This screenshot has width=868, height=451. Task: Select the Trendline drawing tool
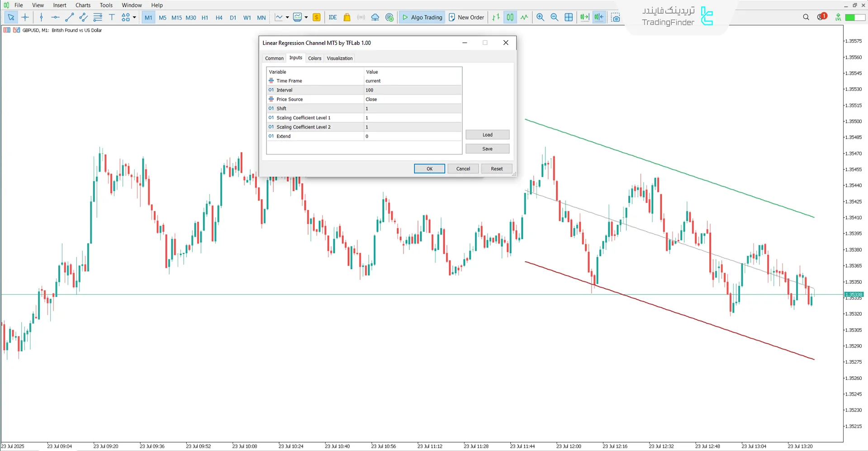pos(69,17)
